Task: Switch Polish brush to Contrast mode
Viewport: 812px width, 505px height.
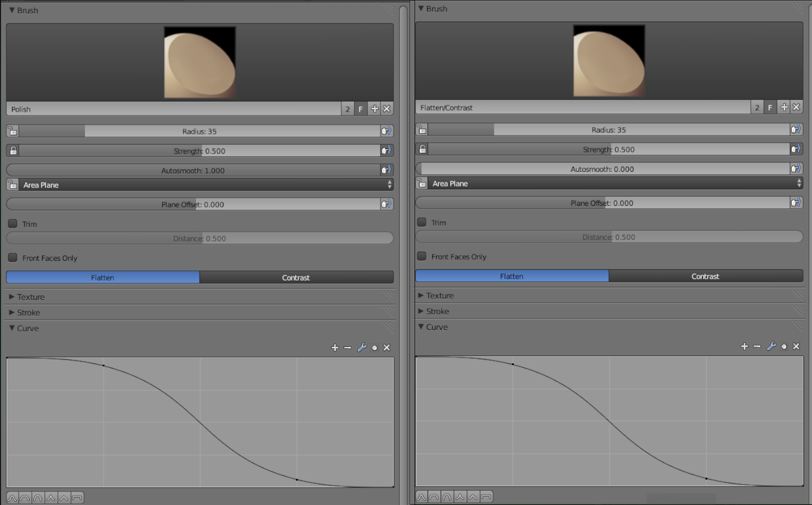Action: 296,278
